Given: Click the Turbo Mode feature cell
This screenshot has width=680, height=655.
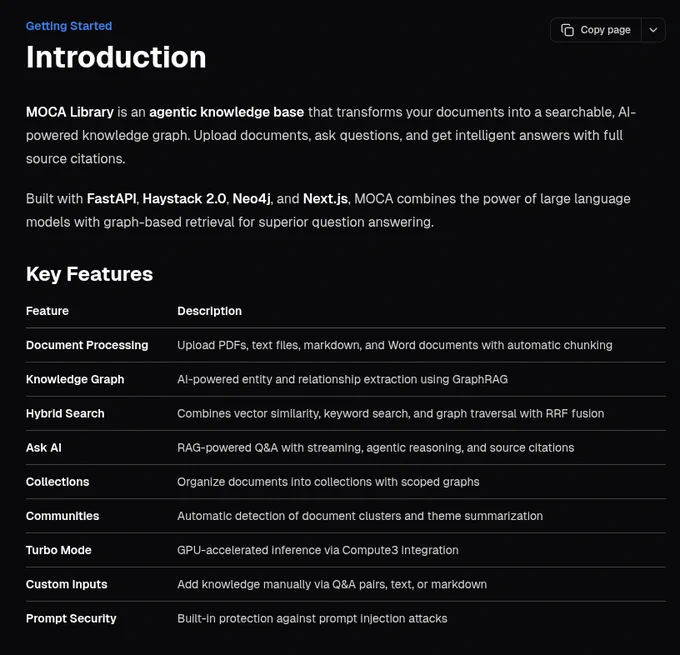Looking at the screenshot, I should click(59, 550).
